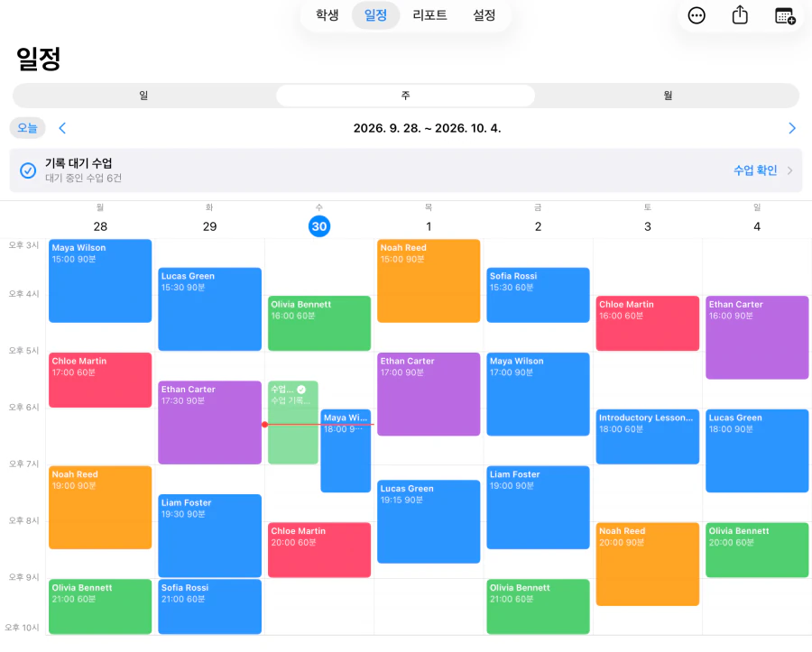
Task: Click the date range 2026. 9. 28. ~ 2026. 10. 4.
Action: click(x=428, y=128)
